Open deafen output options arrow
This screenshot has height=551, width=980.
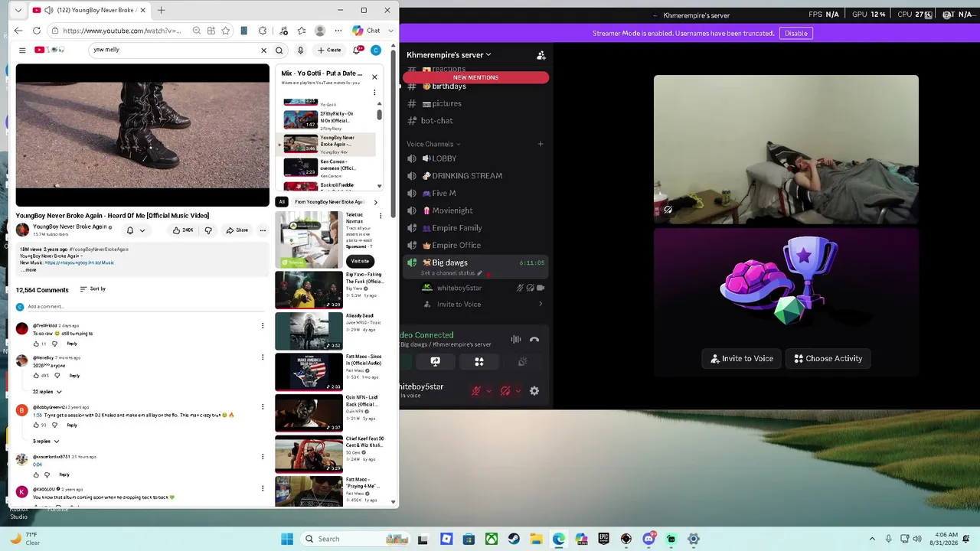click(518, 391)
